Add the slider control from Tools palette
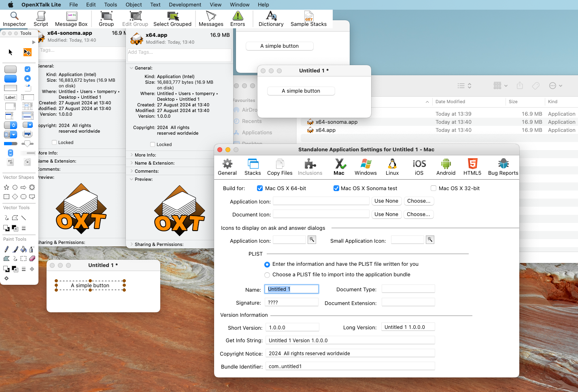 pyautogui.click(x=28, y=144)
